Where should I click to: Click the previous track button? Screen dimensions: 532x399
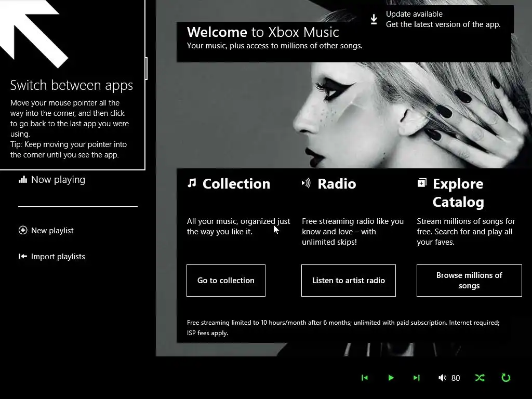[364, 378]
